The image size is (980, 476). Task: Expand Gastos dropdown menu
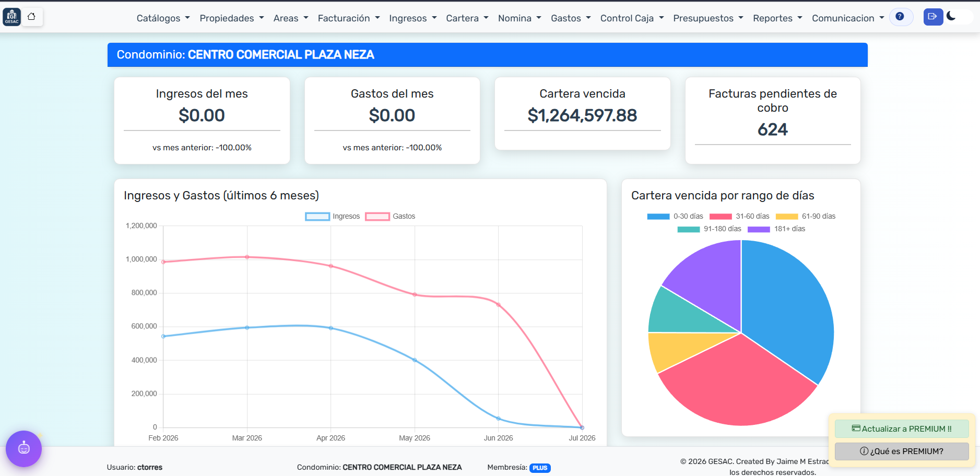571,18
